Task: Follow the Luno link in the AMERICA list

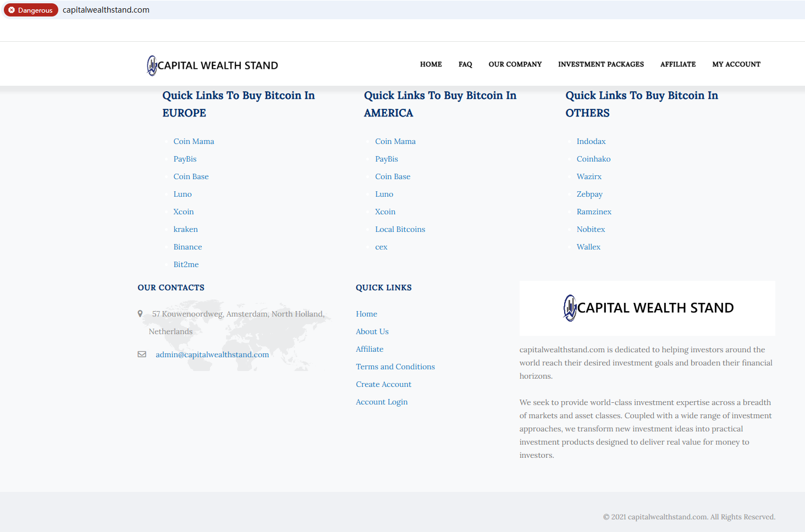Action: tap(384, 194)
